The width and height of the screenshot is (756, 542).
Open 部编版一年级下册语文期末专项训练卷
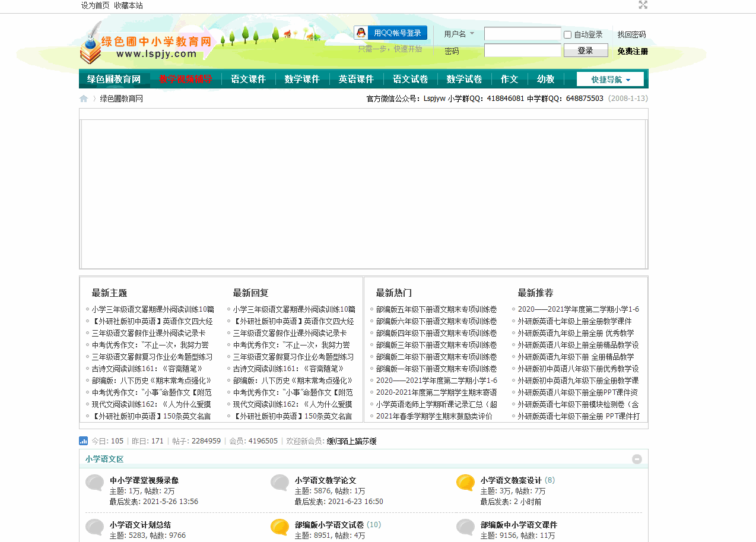click(x=437, y=369)
